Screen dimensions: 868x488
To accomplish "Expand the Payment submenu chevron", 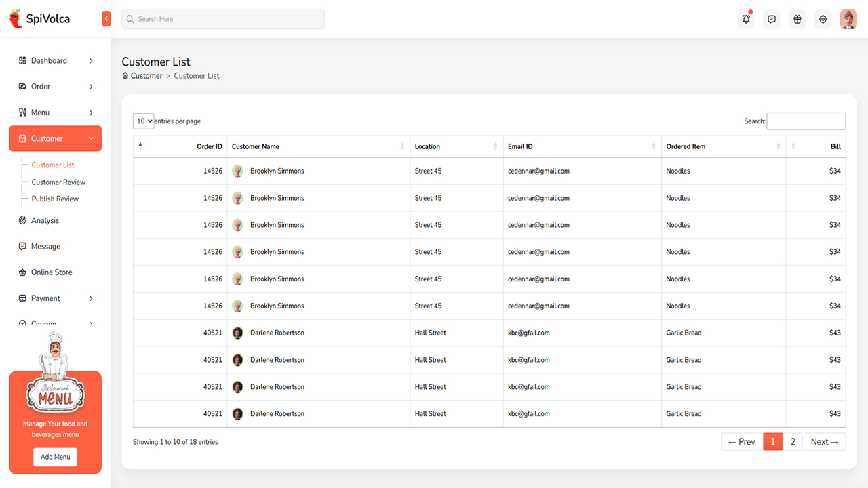I will click(91, 298).
